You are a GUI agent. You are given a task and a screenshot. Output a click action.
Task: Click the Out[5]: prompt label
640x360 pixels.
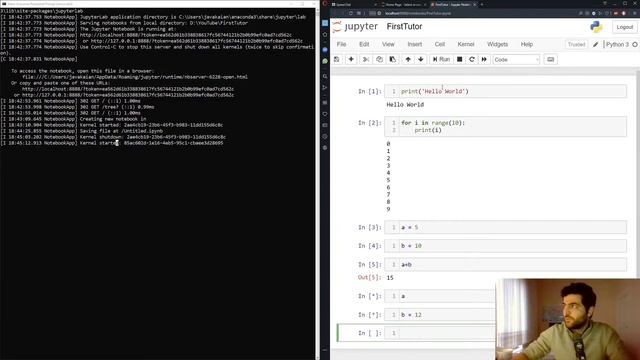click(x=369, y=278)
